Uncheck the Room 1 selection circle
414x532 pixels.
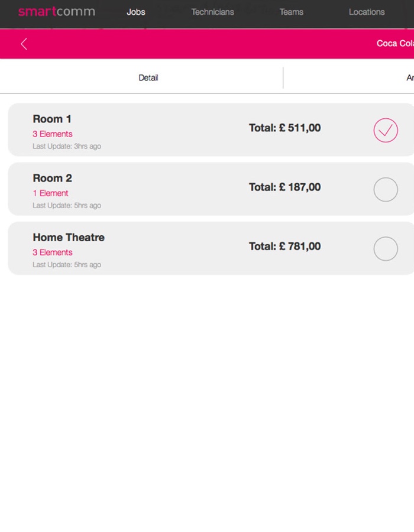386,130
